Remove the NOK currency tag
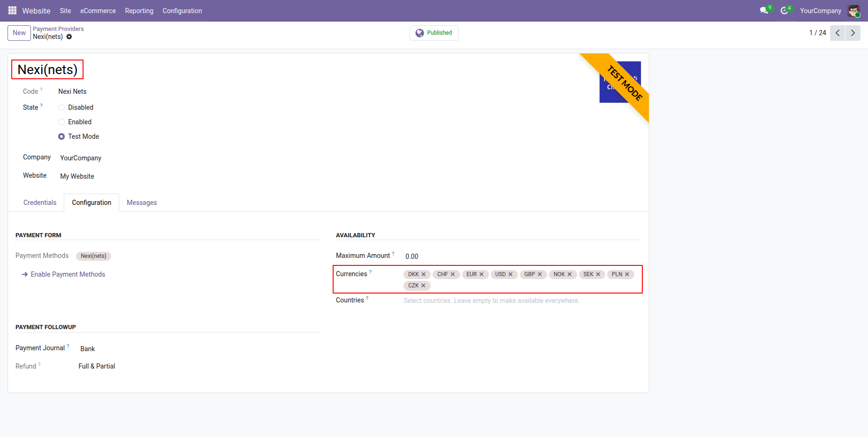The image size is (868, 437). coord(570,274)
